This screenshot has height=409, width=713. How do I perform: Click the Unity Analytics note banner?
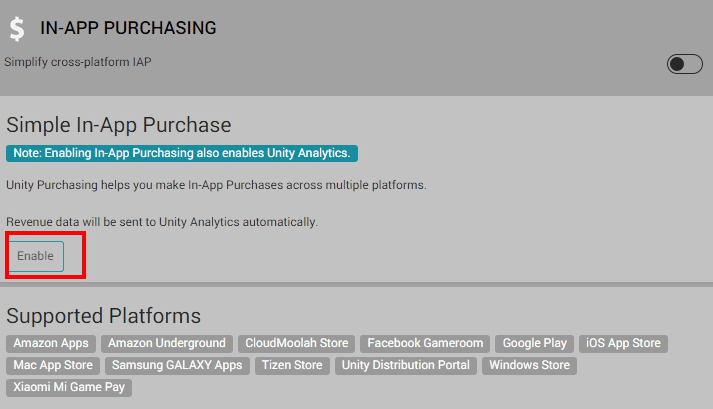182,153
